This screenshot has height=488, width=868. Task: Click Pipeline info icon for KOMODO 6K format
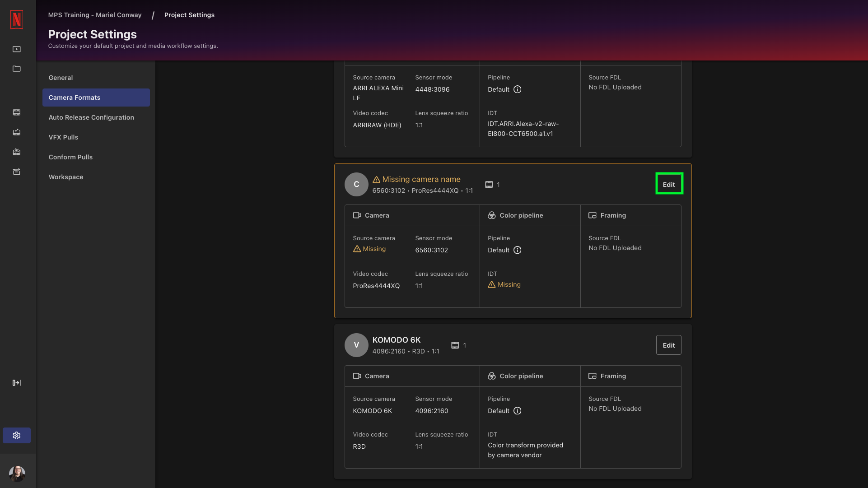pos(518,411)
